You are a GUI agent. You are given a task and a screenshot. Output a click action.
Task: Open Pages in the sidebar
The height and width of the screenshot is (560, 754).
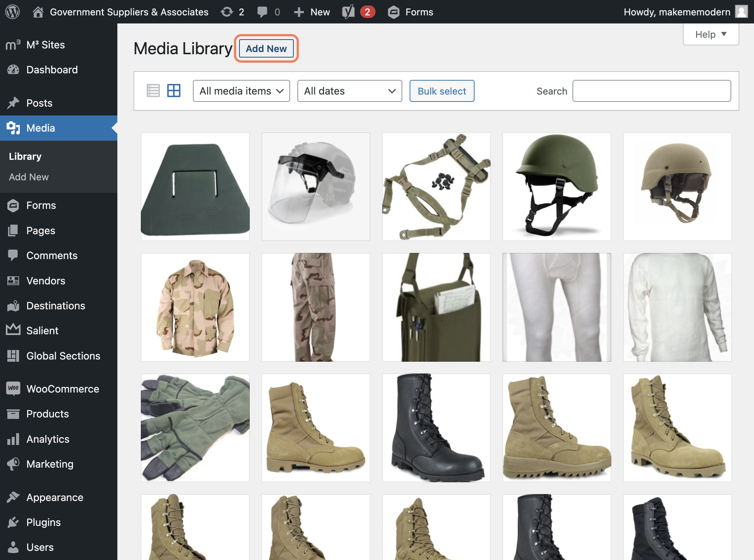tap(59, 231)
